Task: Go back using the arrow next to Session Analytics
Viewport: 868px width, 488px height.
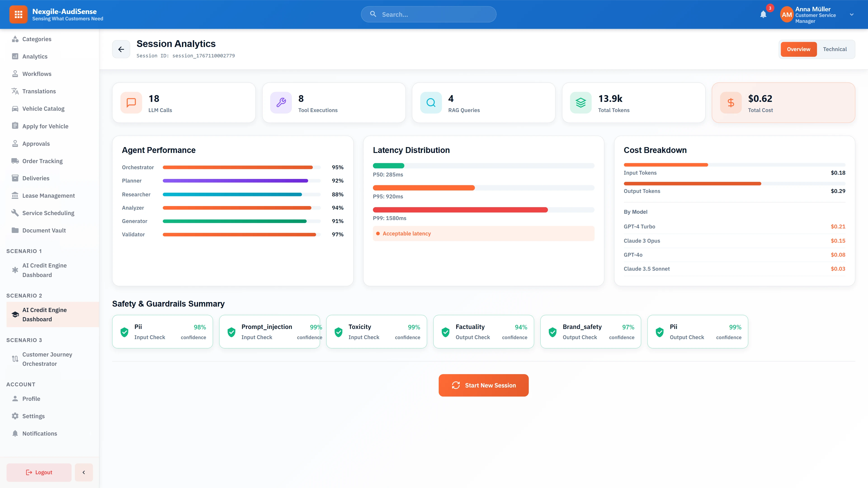Action: click(x=121, y=49)
